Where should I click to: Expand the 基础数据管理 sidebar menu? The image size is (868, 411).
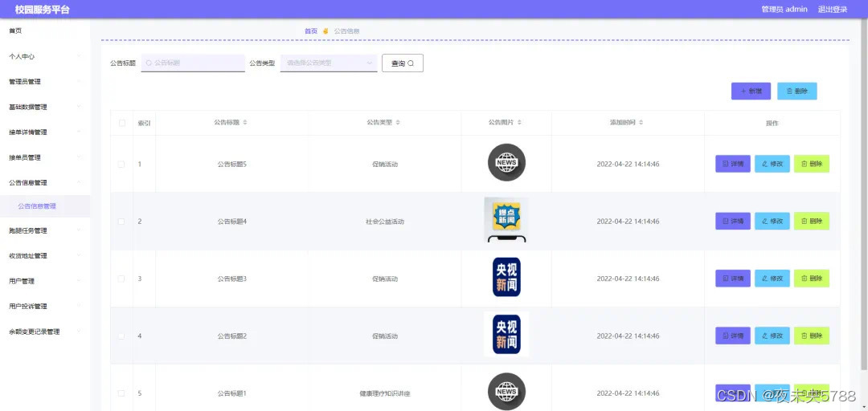click(45, 108)
